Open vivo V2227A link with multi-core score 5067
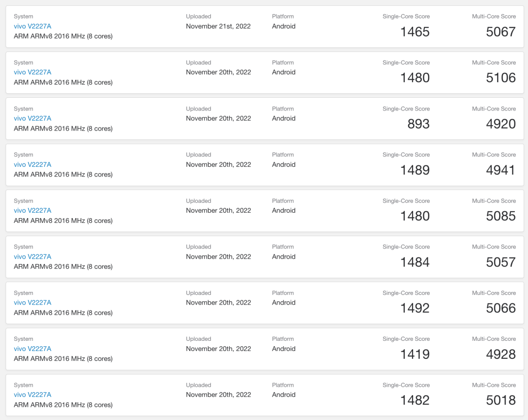The image size is (528, 420). (x=32, y=26)
